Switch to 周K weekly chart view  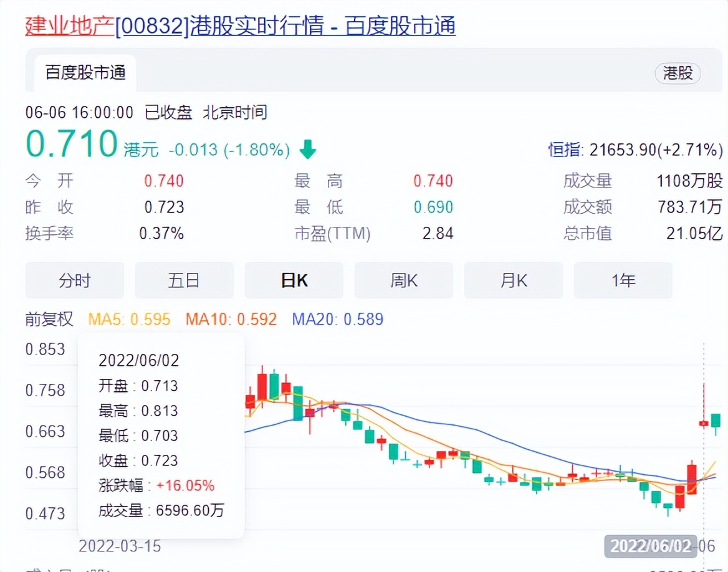(403, 280)
